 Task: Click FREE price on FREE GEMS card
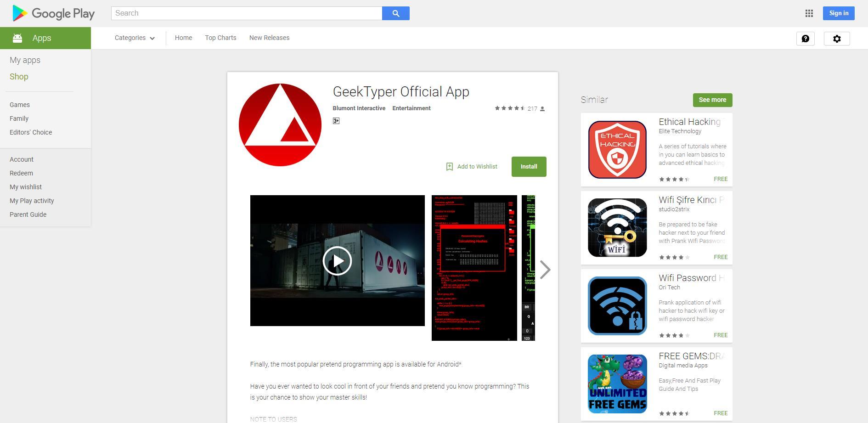point(721,413)
